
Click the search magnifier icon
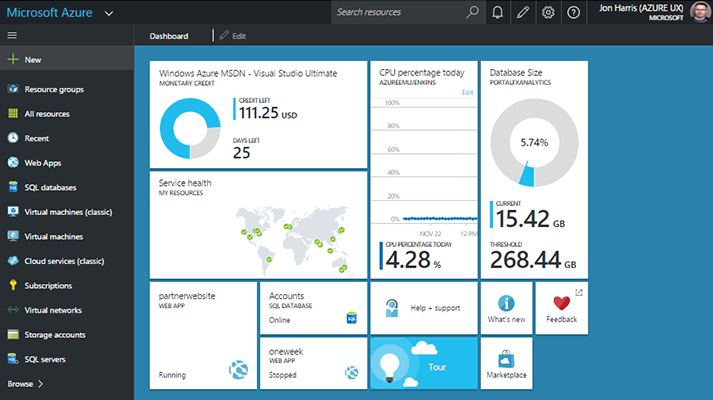coord(472,12)
